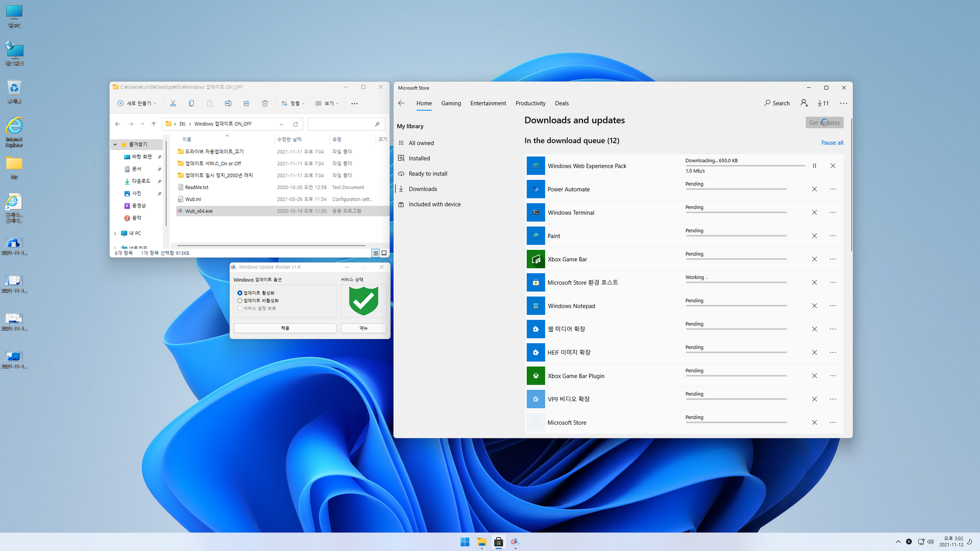The width and height of the screenshot is (980, 551).
Task: Click the 메뉴 button in Update Blocker
Action: click(363, 328)
